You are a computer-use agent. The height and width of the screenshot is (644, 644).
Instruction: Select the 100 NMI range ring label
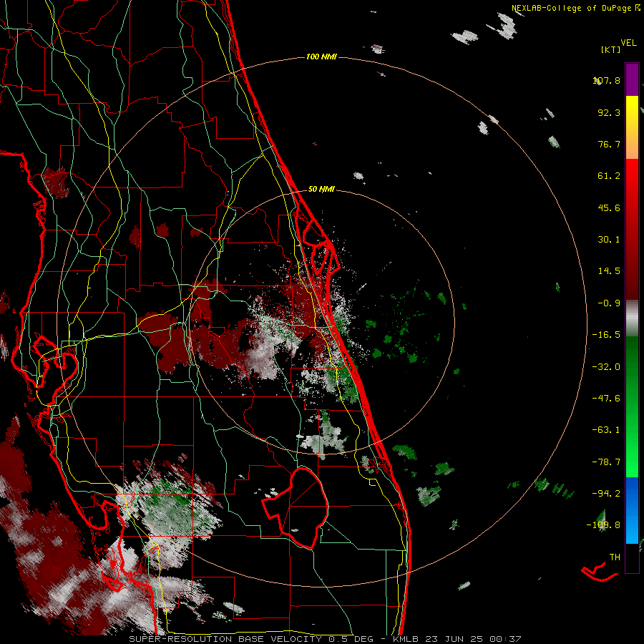(321, 57)
